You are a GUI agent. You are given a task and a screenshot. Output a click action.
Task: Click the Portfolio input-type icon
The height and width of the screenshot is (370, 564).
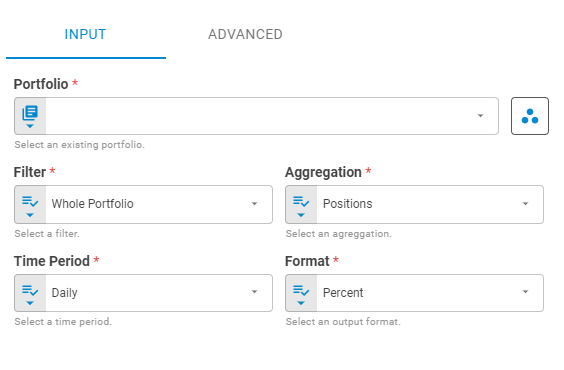click(x=30, y=116)
